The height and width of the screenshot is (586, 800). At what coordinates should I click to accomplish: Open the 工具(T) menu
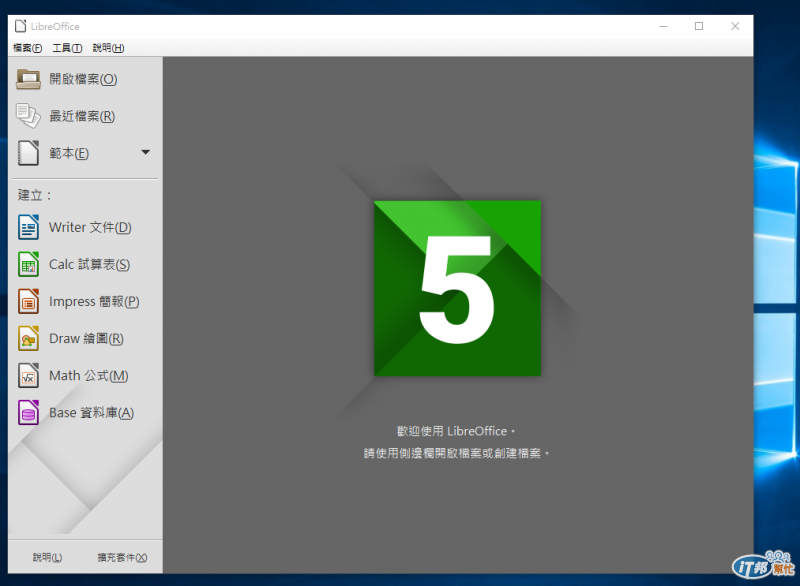coord(67,48)
